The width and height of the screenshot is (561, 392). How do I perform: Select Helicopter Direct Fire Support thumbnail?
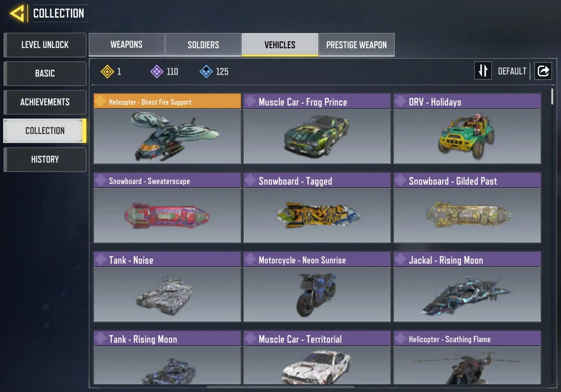point(167,136)
